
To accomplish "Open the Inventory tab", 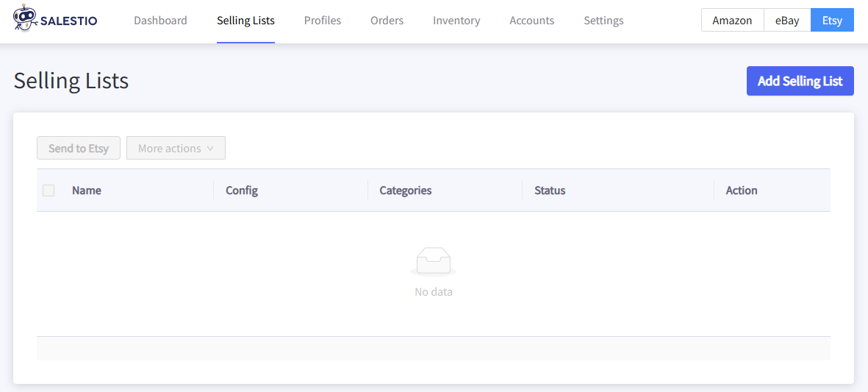I will click(x=456, y=21).
